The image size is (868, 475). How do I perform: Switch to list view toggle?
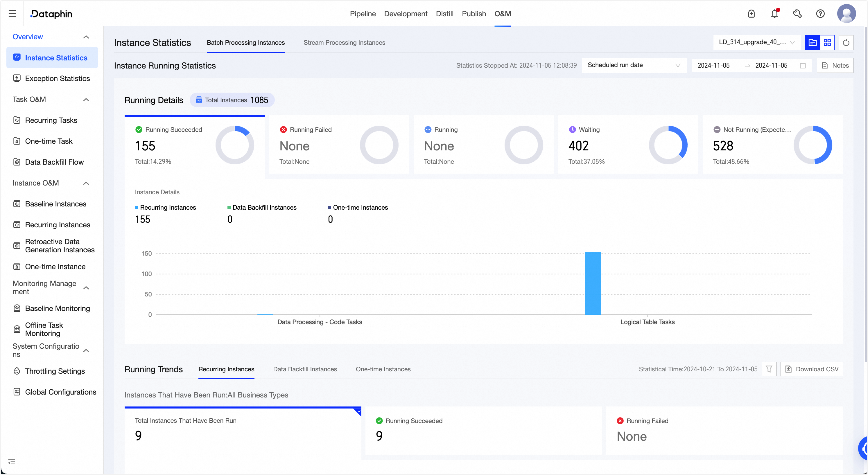coord(813,43)
